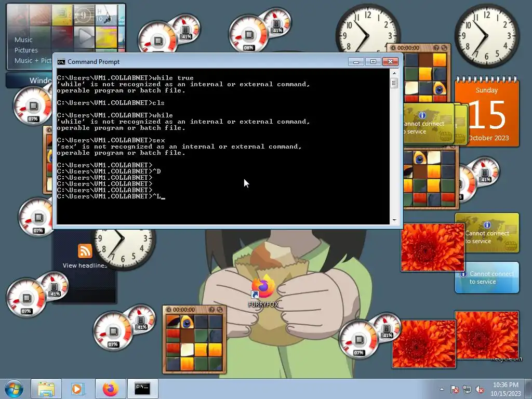Click question mark icon on puzzle beside FURRYFOX
The height and width of the screenshot is (399, 532).
click(212, 310)
